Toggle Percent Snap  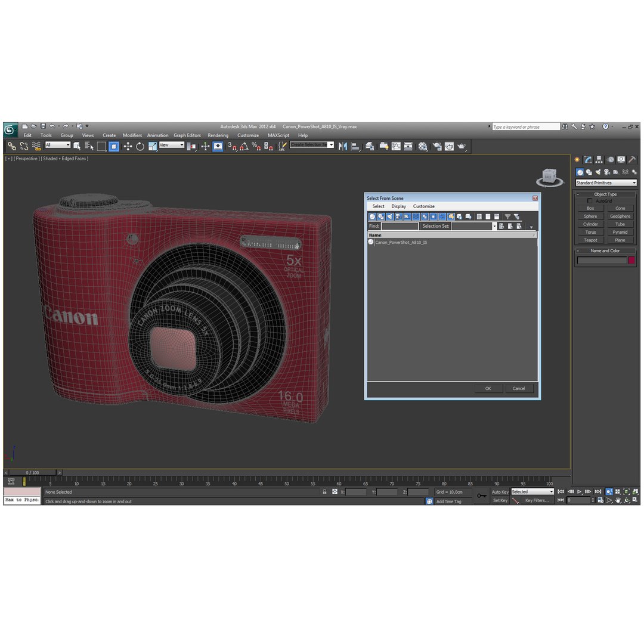point(256,146)
